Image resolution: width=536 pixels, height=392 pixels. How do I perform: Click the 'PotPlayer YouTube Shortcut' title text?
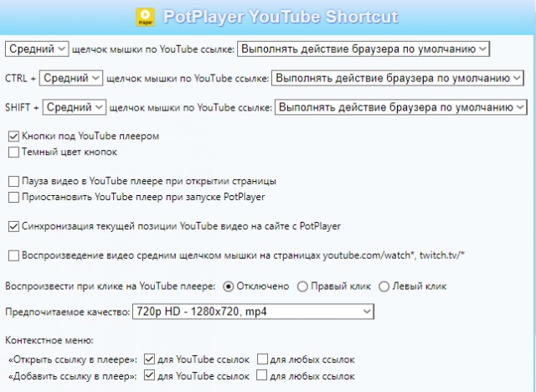(281, 17)
